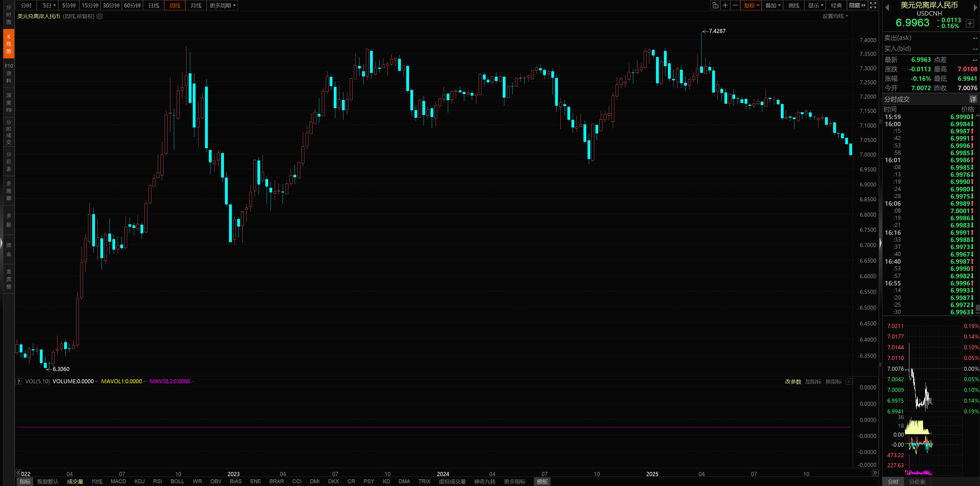Viewport: 980px width, 486px height.
Task: Click the unlock chart icon
Action: click(715, 5)
